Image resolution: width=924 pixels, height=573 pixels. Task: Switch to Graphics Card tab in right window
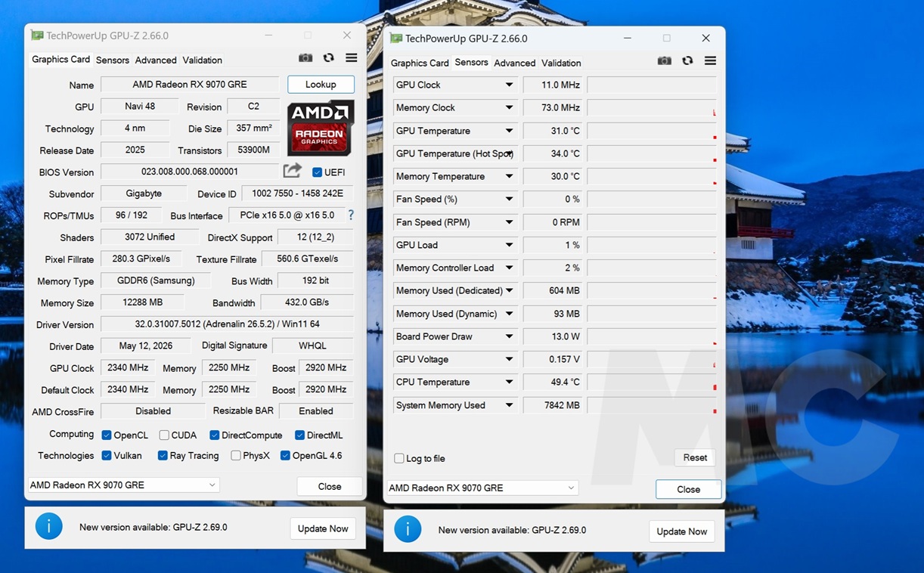click(x=420, y=63)
